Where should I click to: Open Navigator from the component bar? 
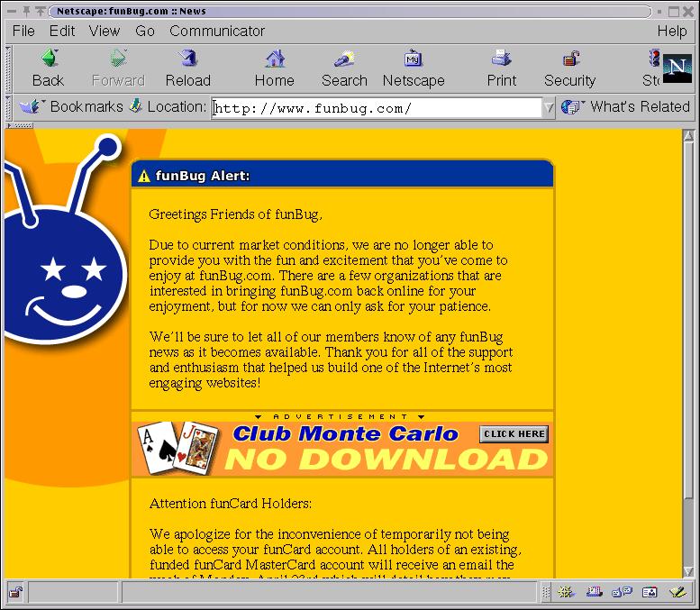[565, 592]
